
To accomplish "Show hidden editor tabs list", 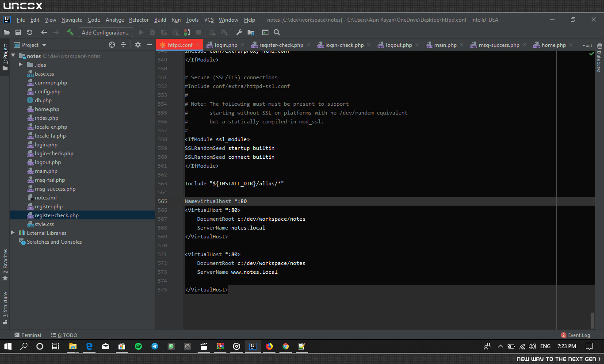I will point(587,45).
